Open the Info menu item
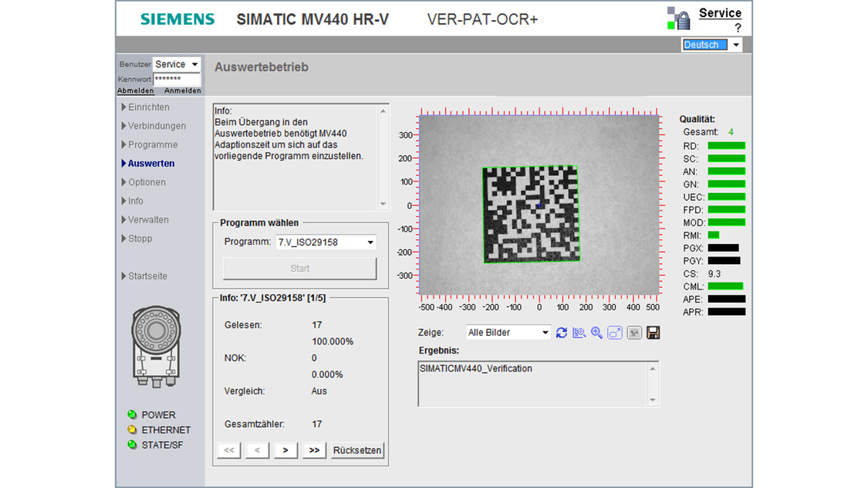868x488 pixels. coord(136,201)
